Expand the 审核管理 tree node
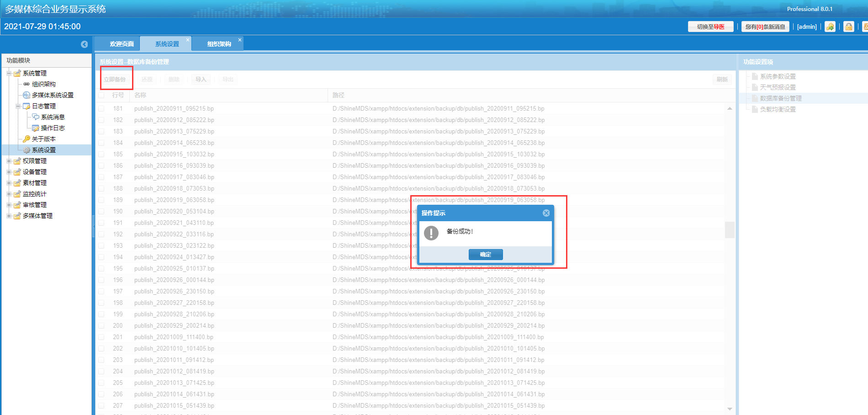The height and width of the screenshot is (415, 868). click(9, 205)
